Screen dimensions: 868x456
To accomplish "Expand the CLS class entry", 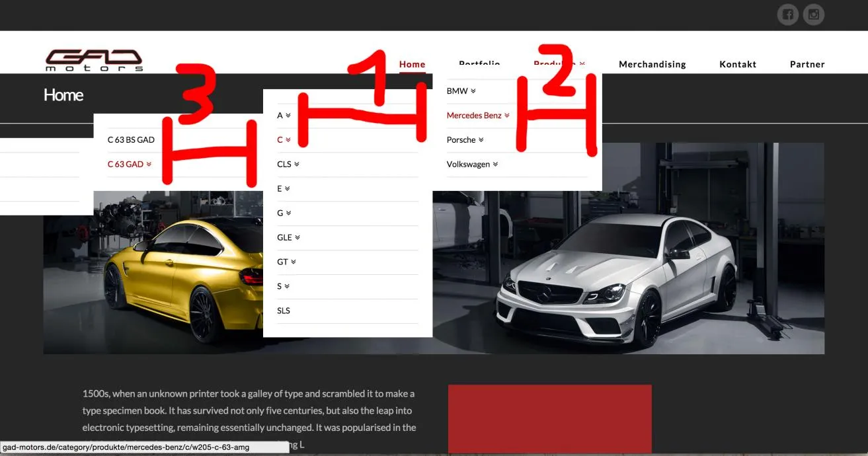I will (288, 165).
